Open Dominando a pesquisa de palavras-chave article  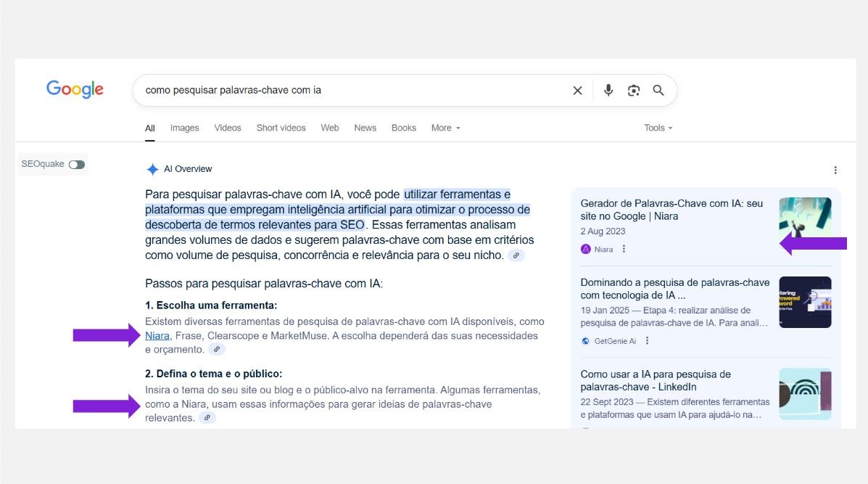(674, 289)
